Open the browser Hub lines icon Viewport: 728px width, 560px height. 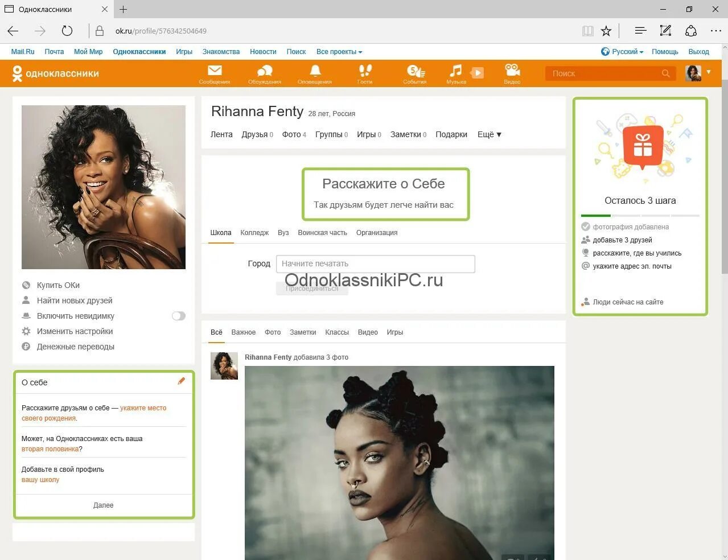[640, 31]
